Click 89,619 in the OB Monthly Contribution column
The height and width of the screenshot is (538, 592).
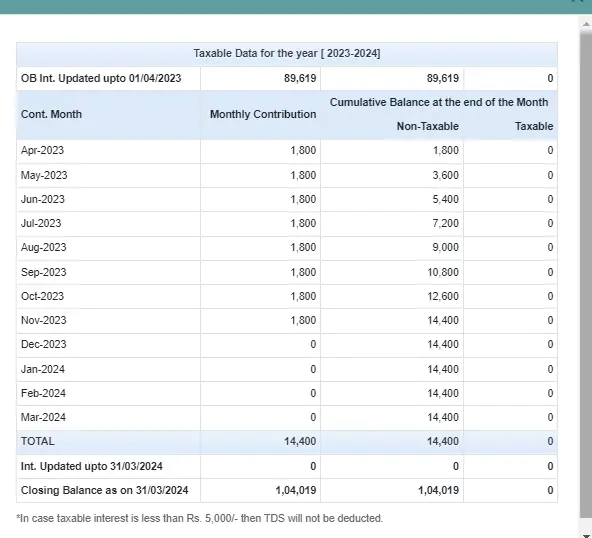click(x=300, y=78)
